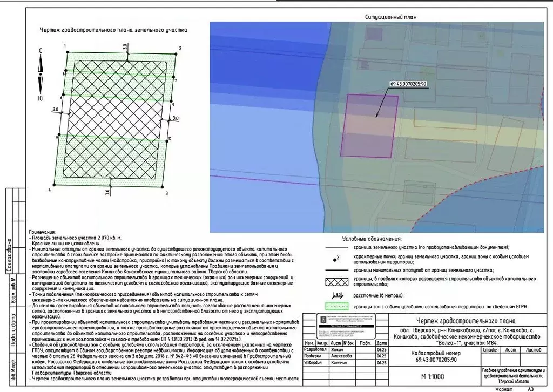
Task: Select the green dotted zone legend swatch
Action: 336,306
